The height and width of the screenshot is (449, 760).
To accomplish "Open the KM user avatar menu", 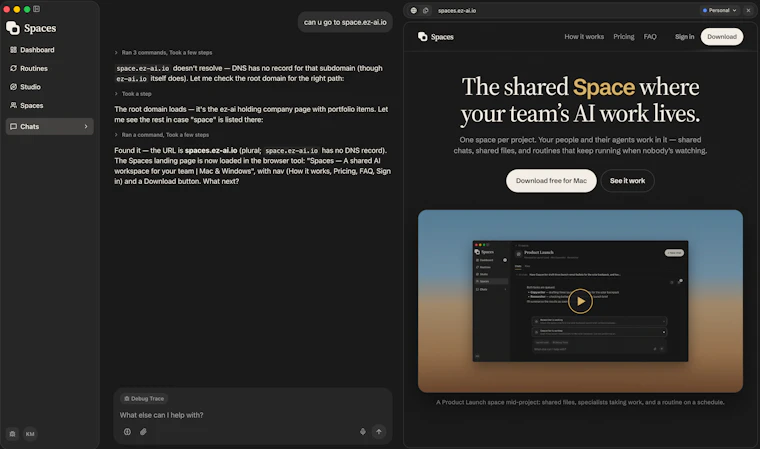I will pos(30,434).
